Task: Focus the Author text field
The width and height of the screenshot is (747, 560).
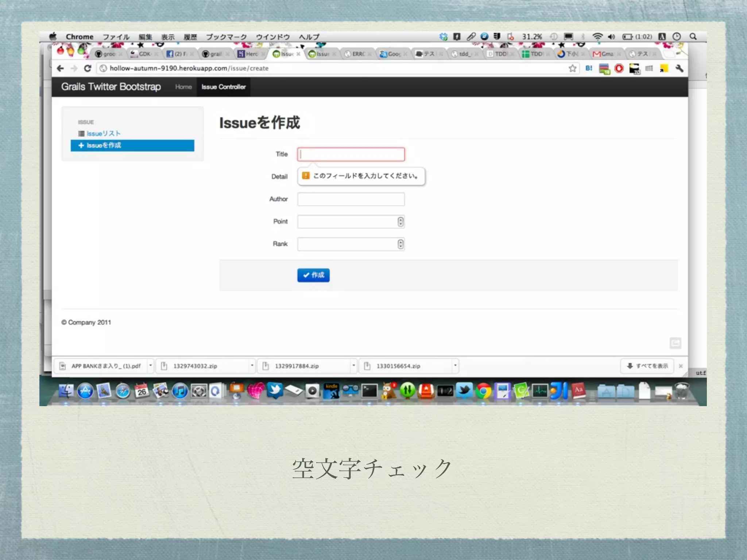Action: pos(351,199)
